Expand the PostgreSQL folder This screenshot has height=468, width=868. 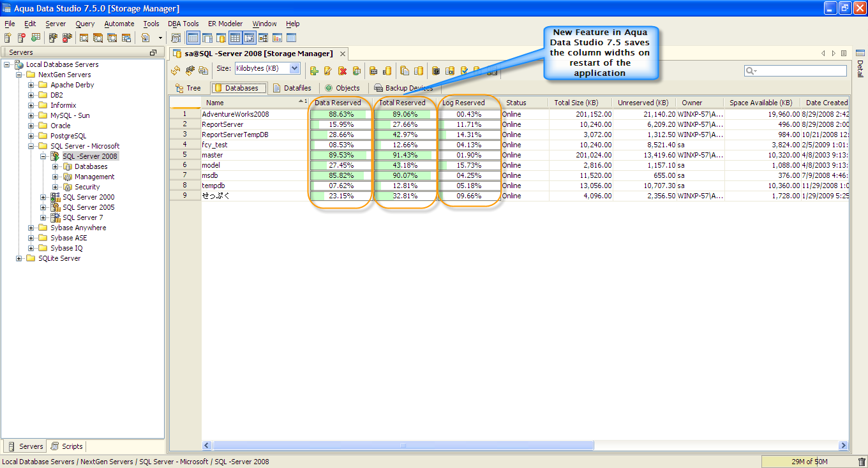(31, 136)
